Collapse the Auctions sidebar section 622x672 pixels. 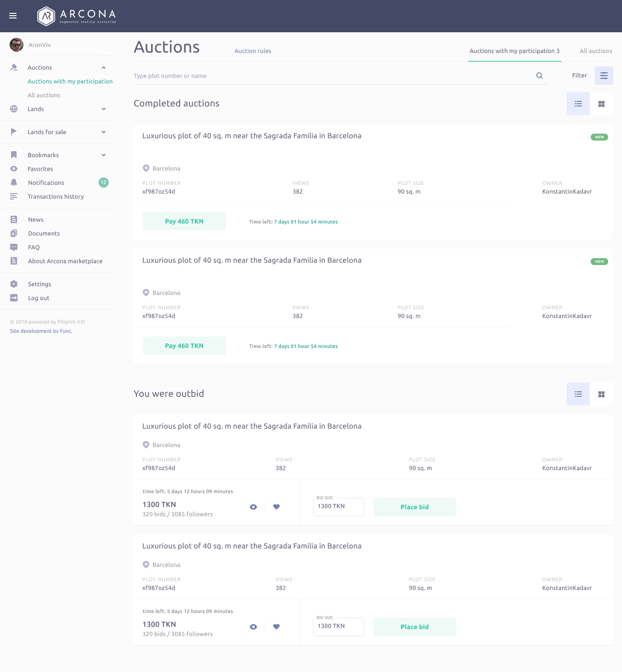104,68
